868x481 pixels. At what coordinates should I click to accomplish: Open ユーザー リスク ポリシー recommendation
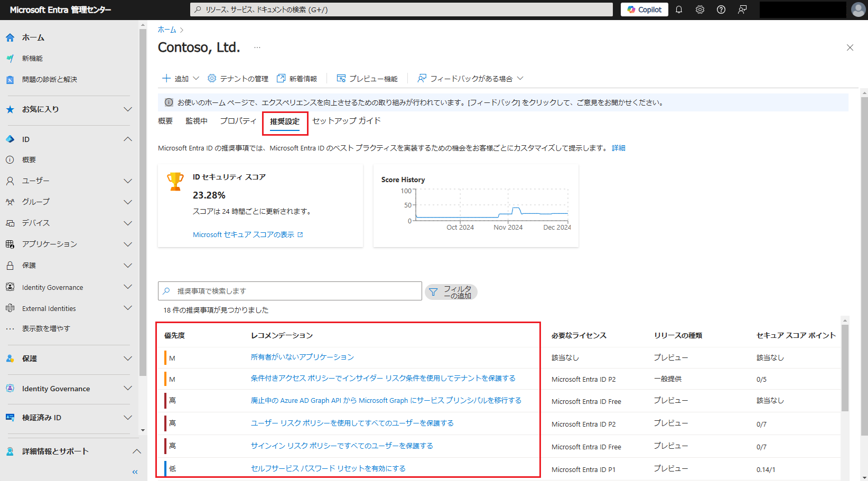coord(352,423)
